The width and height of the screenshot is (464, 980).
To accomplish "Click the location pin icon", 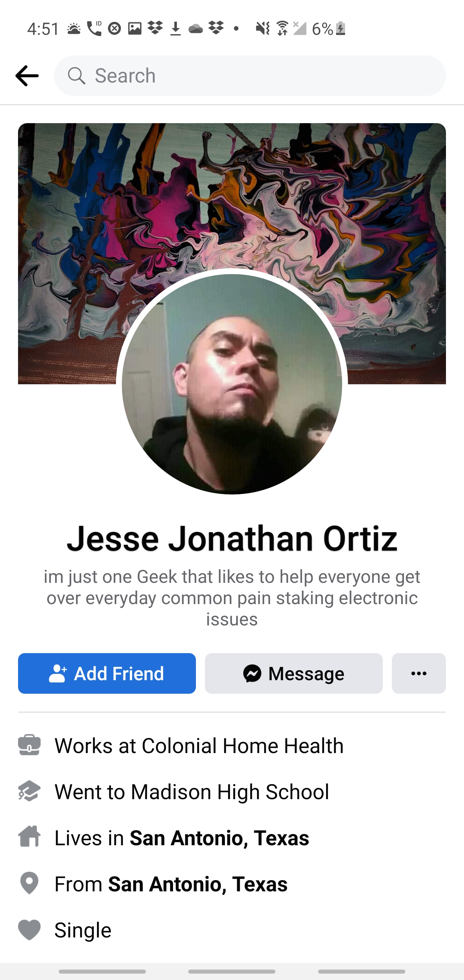I will coord(29,883).
